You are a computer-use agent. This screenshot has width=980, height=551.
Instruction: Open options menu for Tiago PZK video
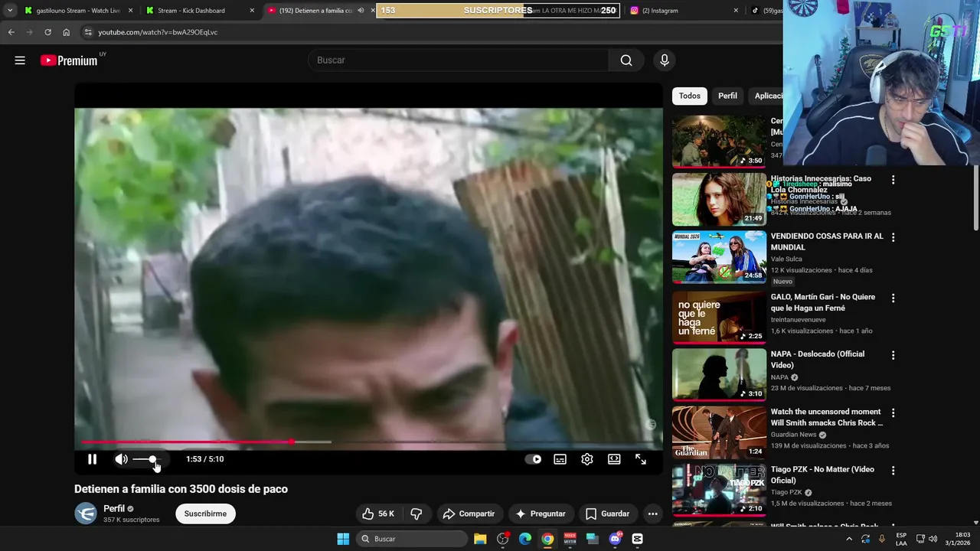point(893,471)
